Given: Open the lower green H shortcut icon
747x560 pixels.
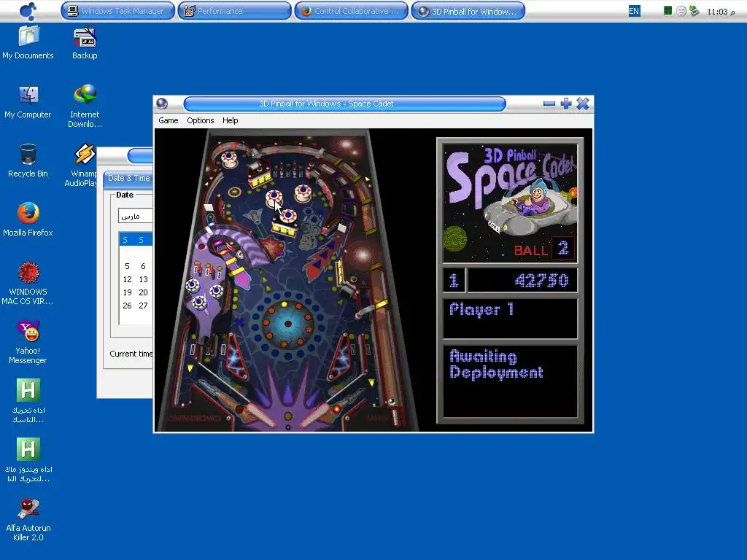Looking at the screenshot, I should (28, 460).
